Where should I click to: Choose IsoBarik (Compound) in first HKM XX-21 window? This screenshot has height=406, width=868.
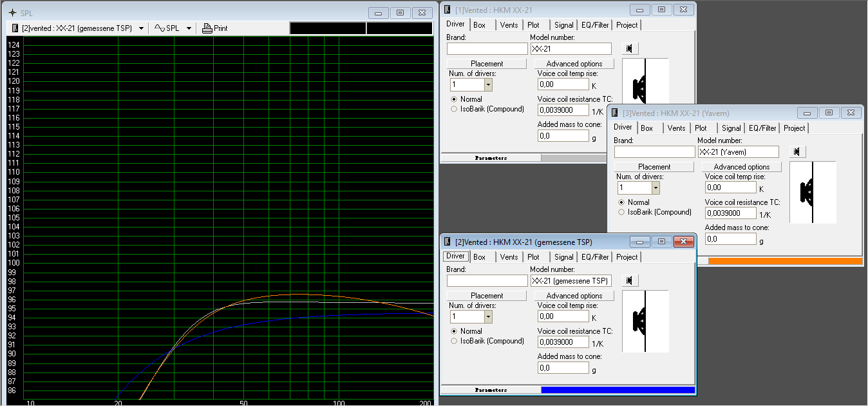455,109
